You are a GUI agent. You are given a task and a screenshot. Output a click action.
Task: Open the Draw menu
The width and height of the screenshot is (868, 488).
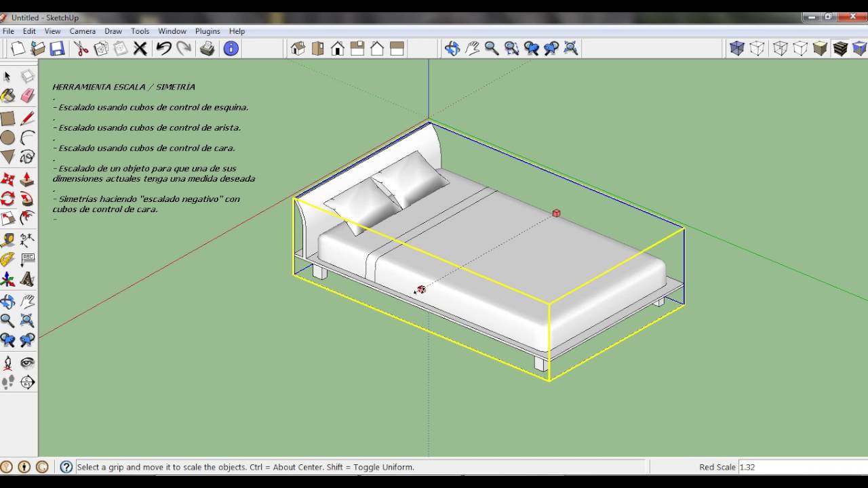(113, 31)
